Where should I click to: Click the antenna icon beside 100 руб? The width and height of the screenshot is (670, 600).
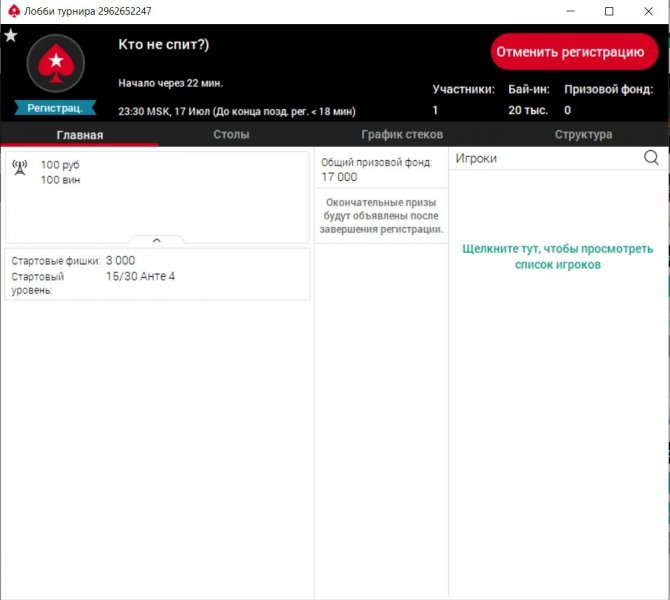tap(19, 167)
